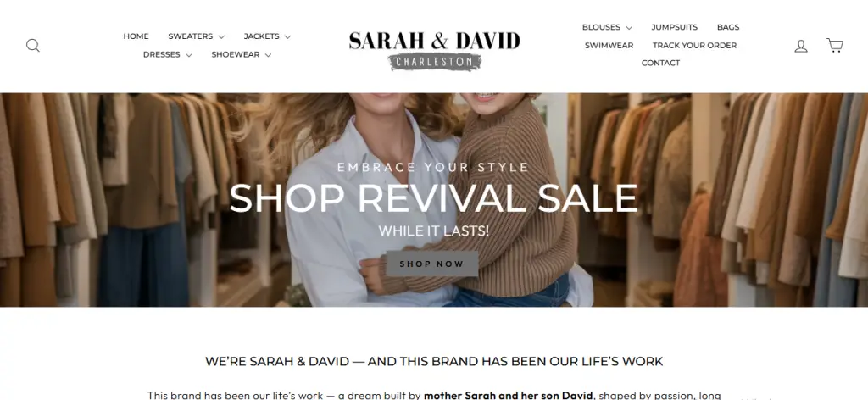Expand the Sweaters dropdown chevron
This screenshot has height=400, width=868.
221,37
